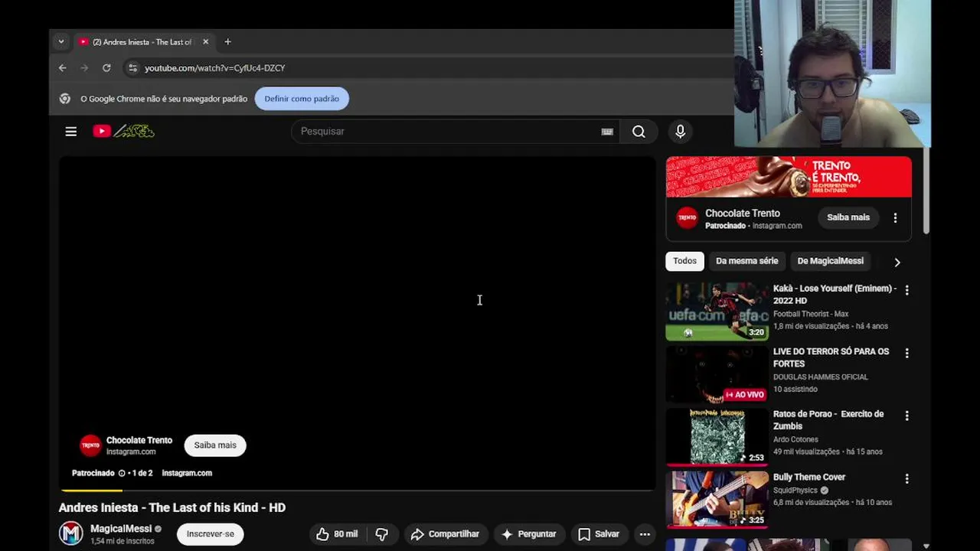Click SquidPhysics channel name
980x551 pixels.
(x=795, y=491)
